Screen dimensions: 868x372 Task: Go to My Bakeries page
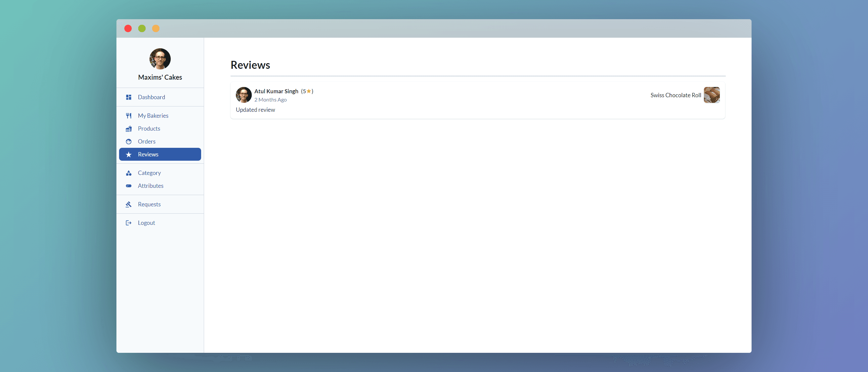[x=153, y=116]
